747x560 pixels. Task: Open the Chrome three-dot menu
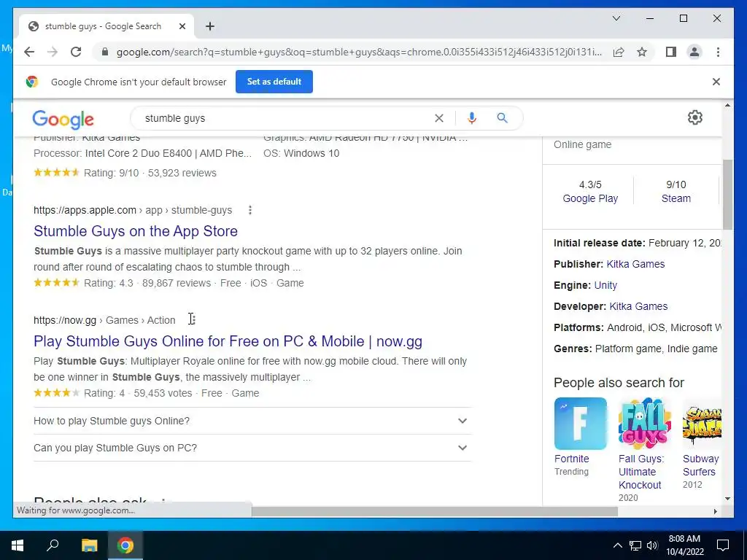click(x=718, y=52)
